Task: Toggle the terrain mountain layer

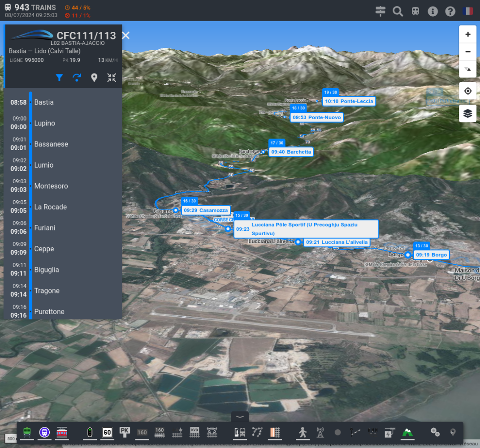Action: (x=407, y=432)
